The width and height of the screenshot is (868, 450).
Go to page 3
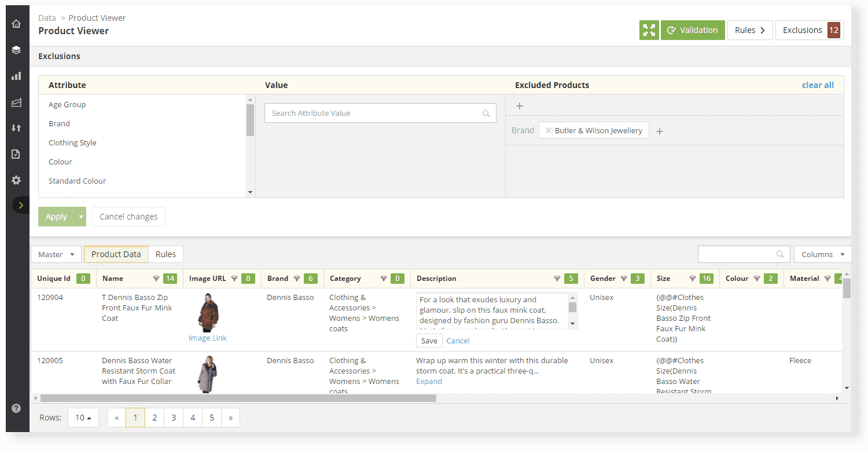[x=174, y=418]
